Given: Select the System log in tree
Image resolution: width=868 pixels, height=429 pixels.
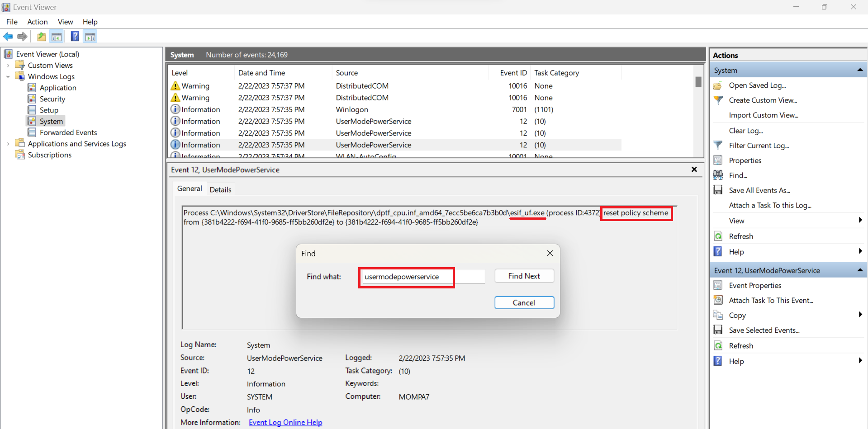Looking at the screenshot, I should pos(51,121).
